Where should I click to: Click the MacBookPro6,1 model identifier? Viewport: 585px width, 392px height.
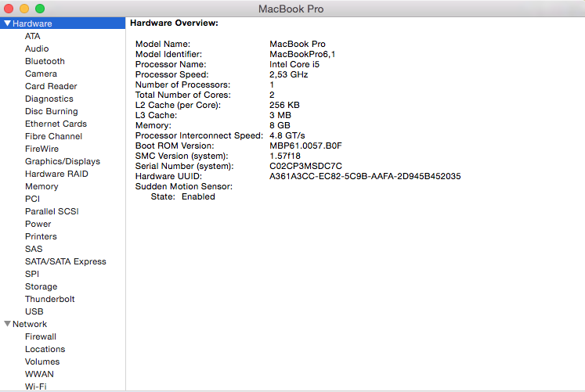(x=302, y=55)
